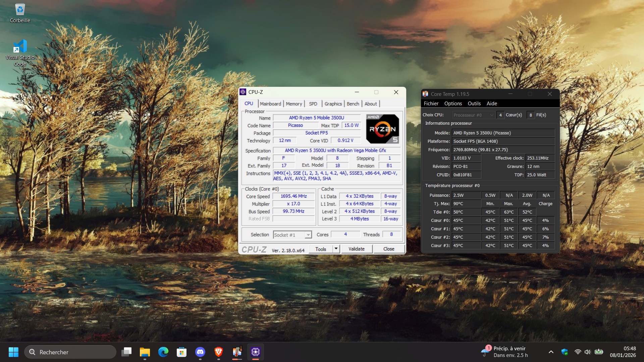
Task: Switch to the Mainboard tab
Action: (270, 104)
